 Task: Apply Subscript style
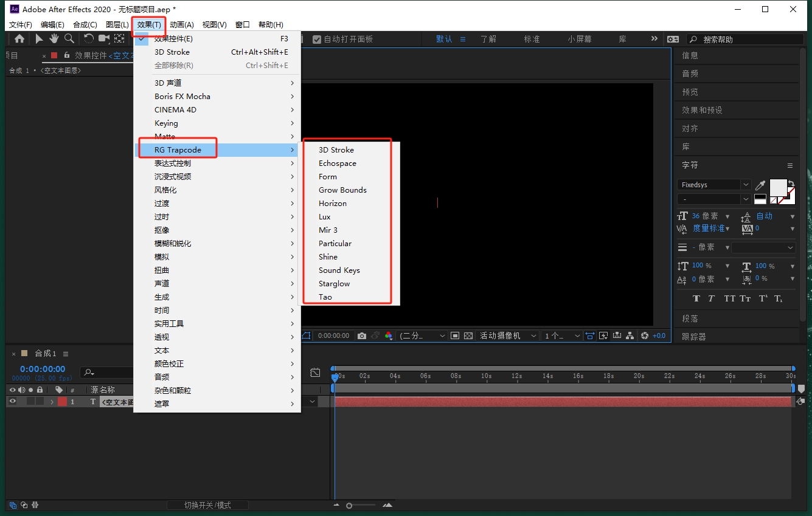coord(779,298)
